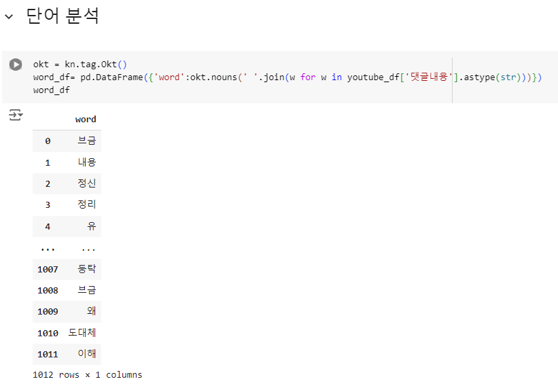This screenshot has width=558, height=392.
Task: Select the cell 정리 in row 3
Action: tap(87, 204)
